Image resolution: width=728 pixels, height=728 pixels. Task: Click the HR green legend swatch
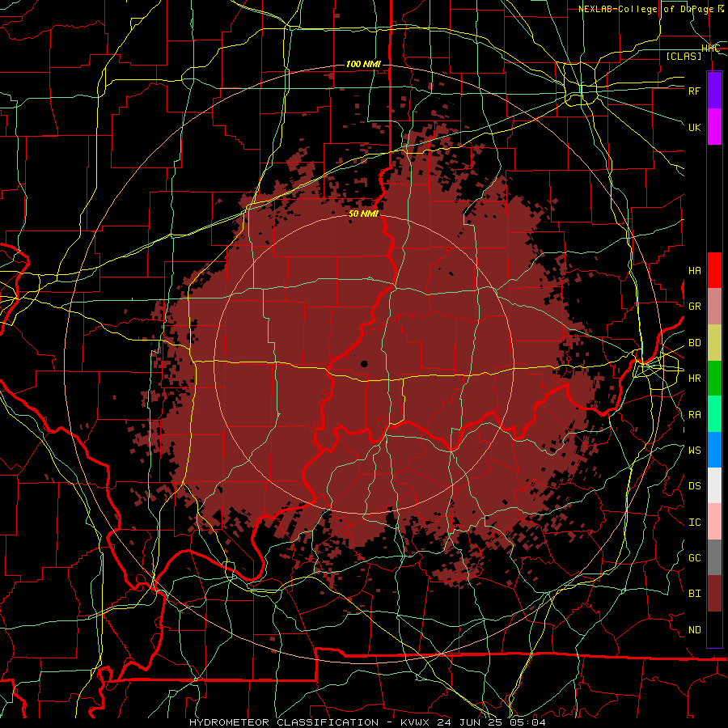coord(714,378)
